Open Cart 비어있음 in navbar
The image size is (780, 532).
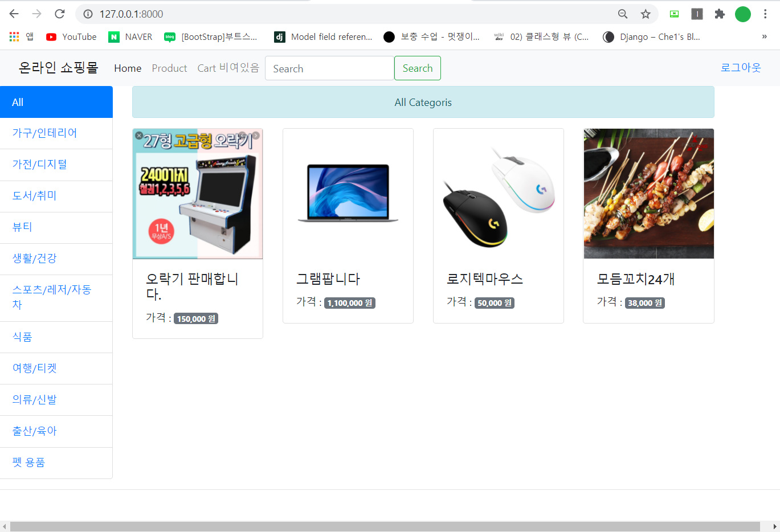(228, 68)
